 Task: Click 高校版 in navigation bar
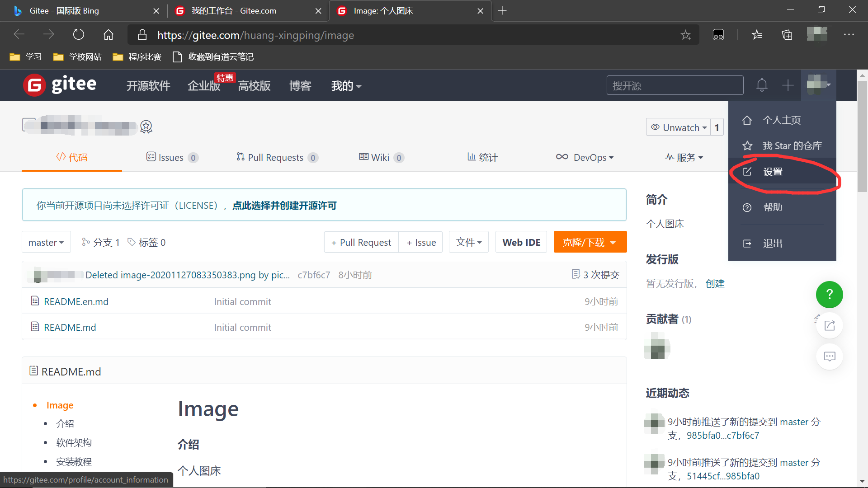point(254,86)
